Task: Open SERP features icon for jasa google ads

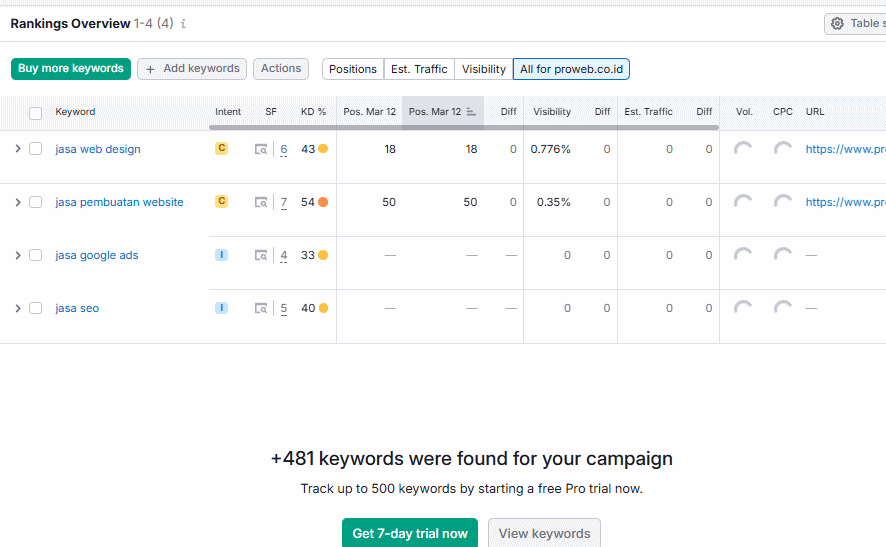Action: (261, 255)
